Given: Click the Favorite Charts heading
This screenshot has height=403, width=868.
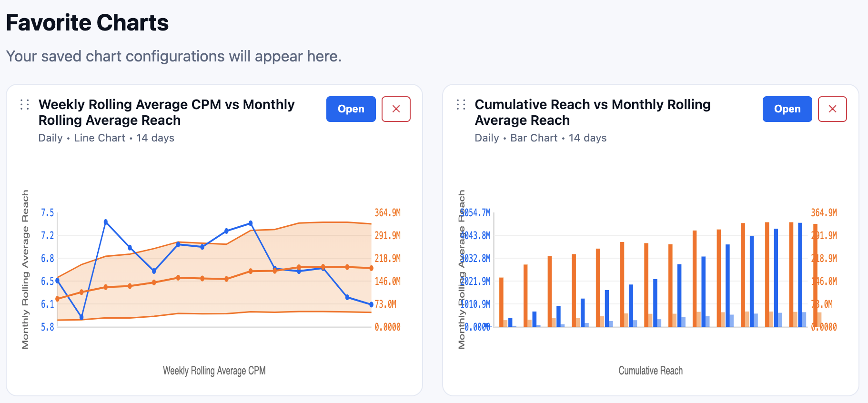Looking at the screenshot, I should click(87, 23).
